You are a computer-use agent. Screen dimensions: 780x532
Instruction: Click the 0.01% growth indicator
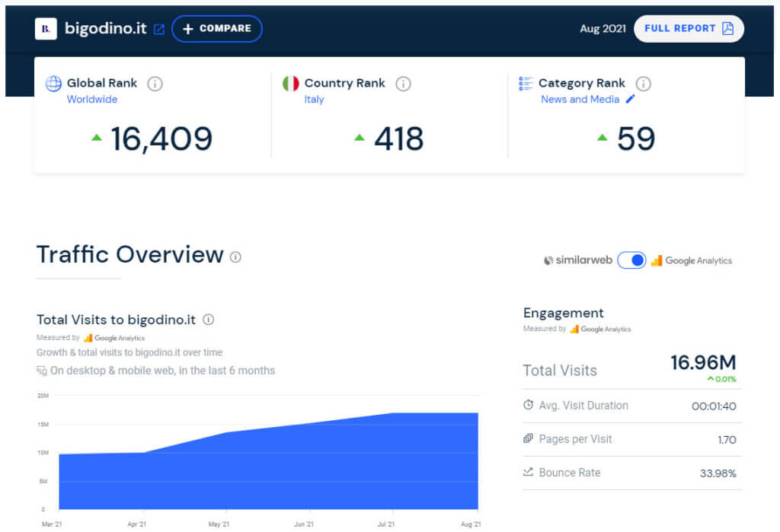click(x=722, y=379)
